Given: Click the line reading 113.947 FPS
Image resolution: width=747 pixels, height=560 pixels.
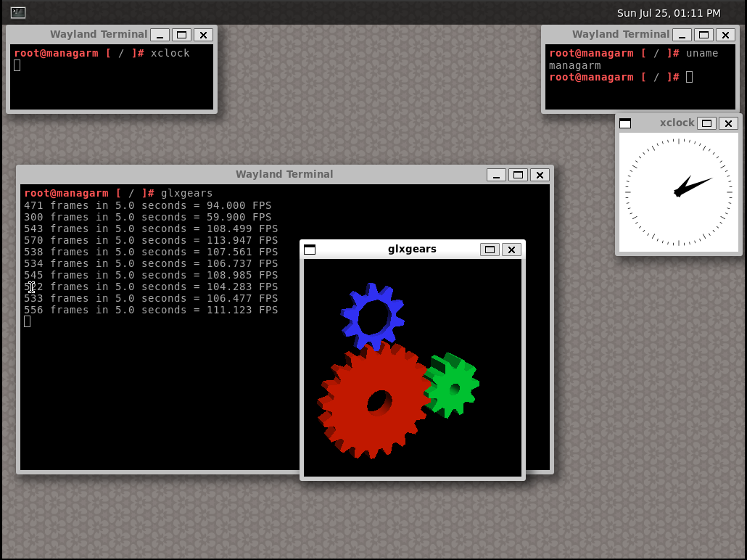Looking at the screenshot, I should tap(151, 240).
